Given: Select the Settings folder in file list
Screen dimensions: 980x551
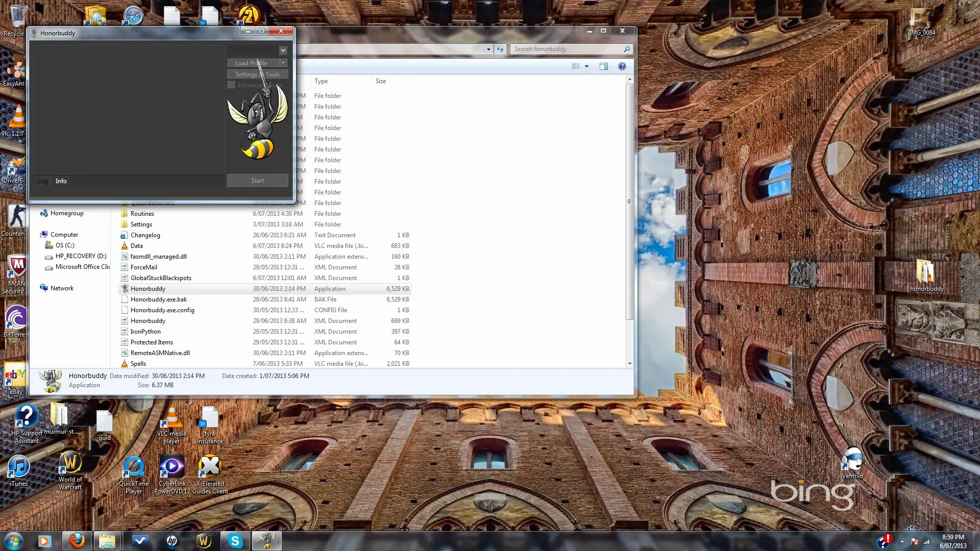Looking at the screenshot, I should pos(264,224).
